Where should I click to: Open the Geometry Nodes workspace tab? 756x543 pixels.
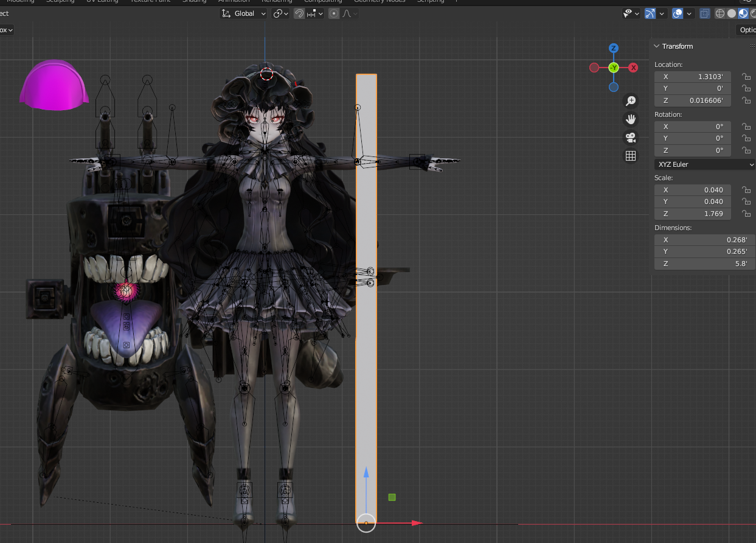coord(380,1)
